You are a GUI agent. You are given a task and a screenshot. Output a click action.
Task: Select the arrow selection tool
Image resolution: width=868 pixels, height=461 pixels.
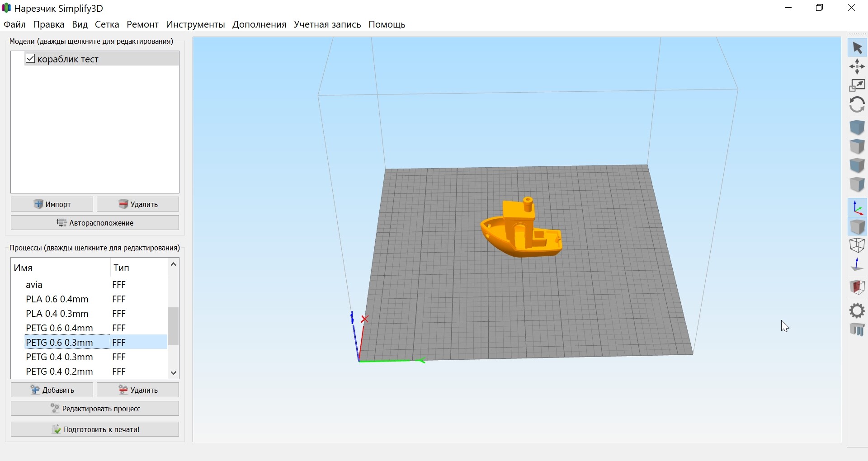click(x=858, y=47)
